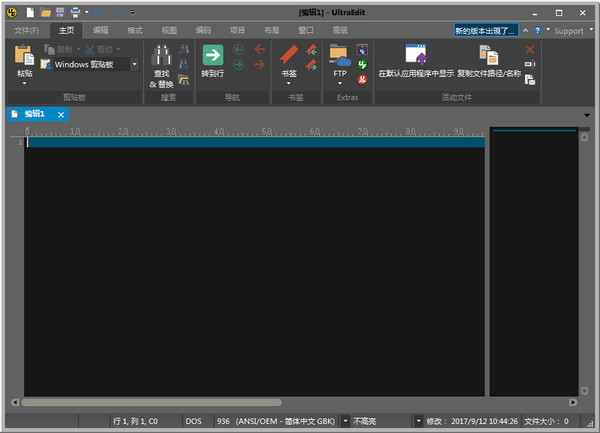Open the FTP folder icon
The height and width of the screenshot is (433, 600).
tap(339, 56)
